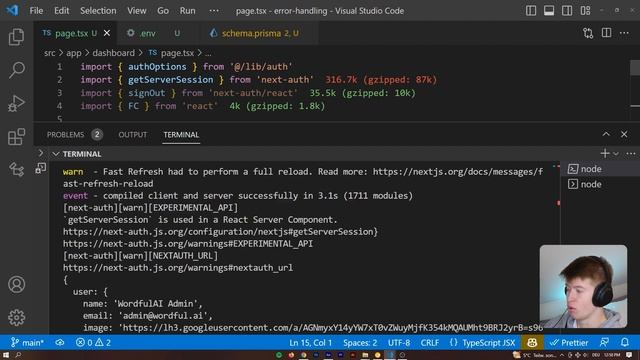Open Run and Debug view
The width and height of the screenshot is (640, 360).
16,103
